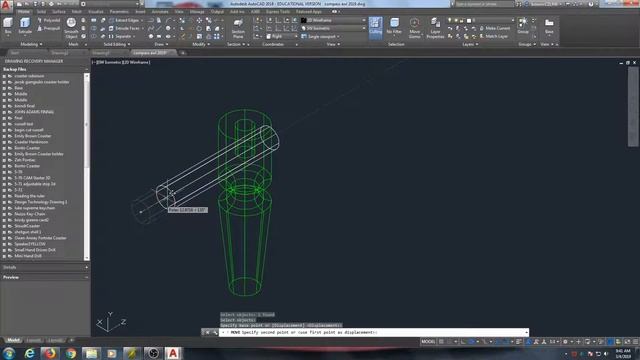Switch to the Parametric ribbon tab

tap(119, 12)
